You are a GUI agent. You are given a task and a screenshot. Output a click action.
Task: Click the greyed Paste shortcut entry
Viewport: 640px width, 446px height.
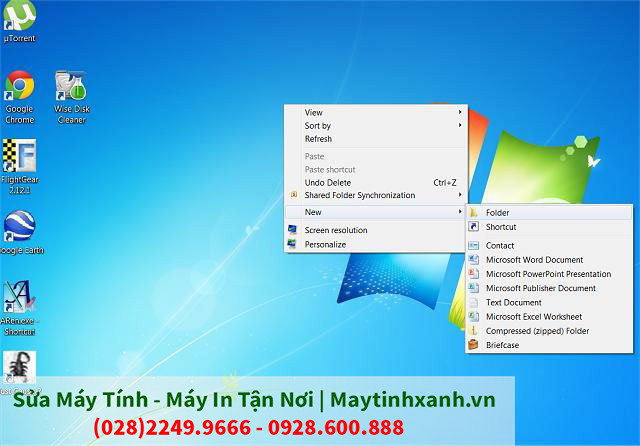point(376,169)
